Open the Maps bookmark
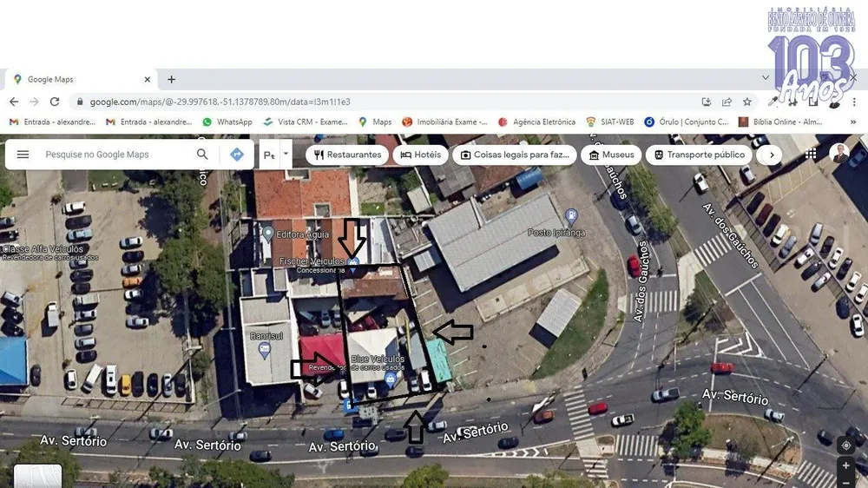 [375, 122]
